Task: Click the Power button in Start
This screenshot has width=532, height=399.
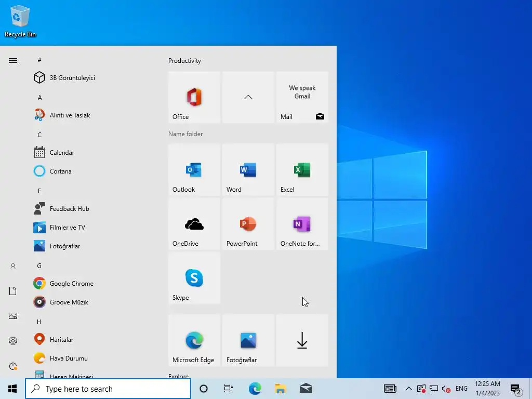Action: tap(13, 366)
